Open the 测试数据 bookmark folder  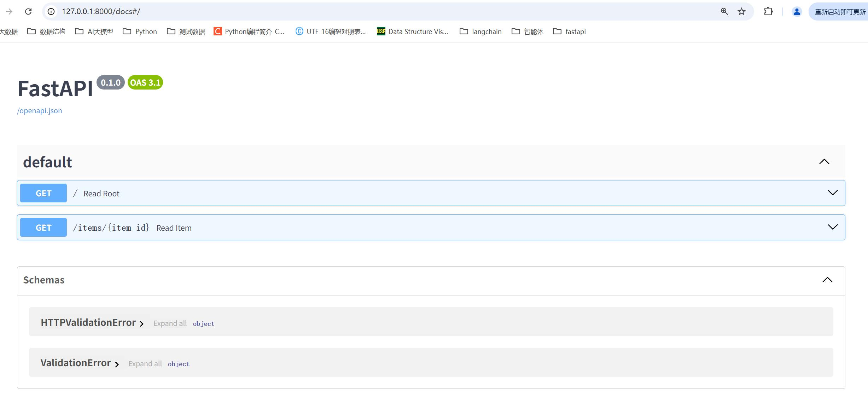[186, 31]
